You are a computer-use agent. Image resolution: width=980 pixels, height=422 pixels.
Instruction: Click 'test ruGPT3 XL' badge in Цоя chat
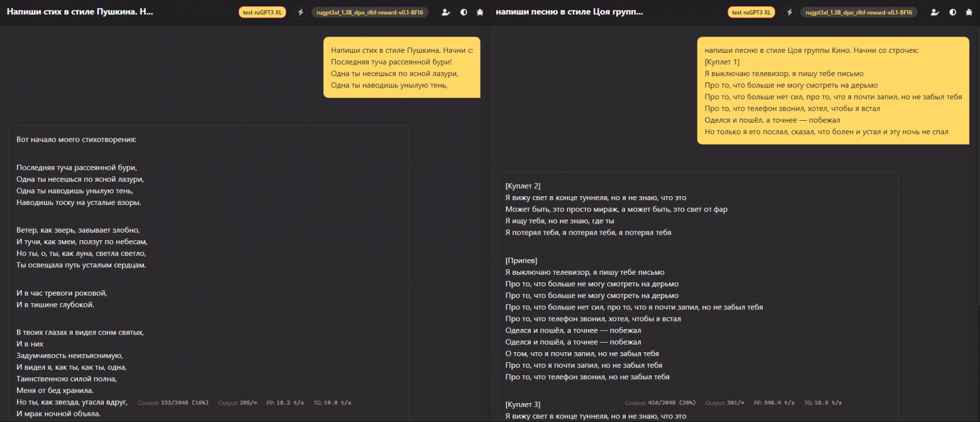(751, 12)
